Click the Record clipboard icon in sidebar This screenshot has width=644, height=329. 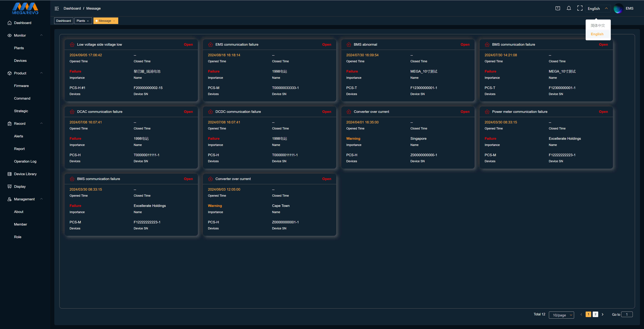pyautogui.click(x=10, y=123)
